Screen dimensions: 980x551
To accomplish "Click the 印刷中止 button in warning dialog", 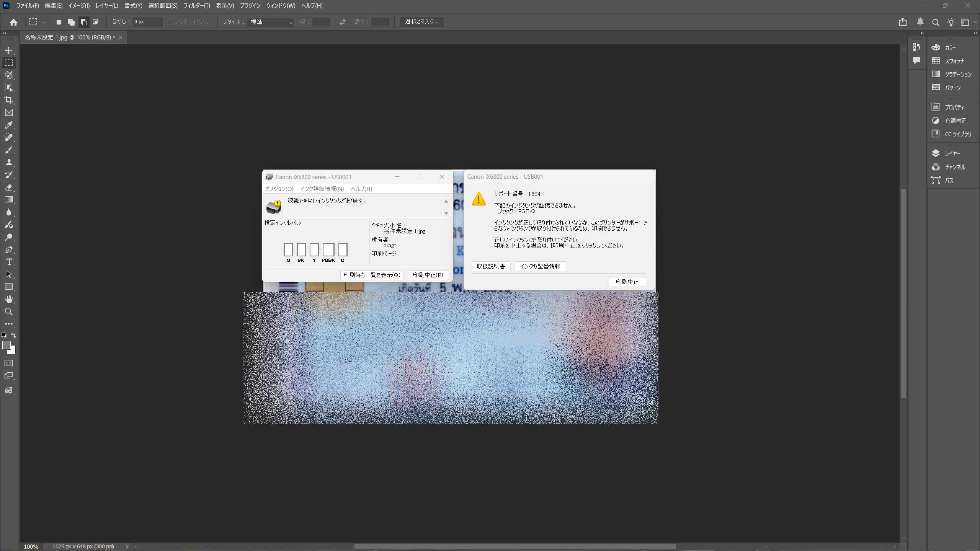I will tap(627, 282).
